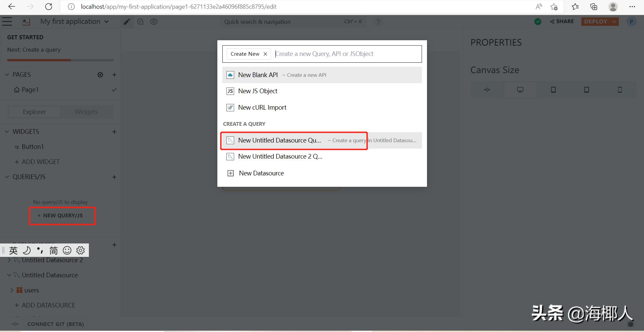
Task: Collapse the QUERIES/JS section
Action: point(7,177)
